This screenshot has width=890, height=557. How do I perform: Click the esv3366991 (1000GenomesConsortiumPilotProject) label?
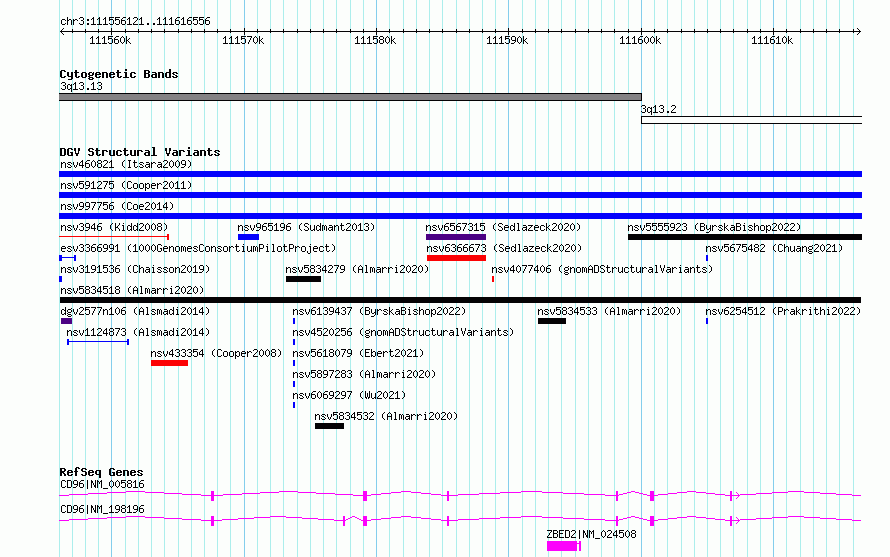[x=198, y=248]
